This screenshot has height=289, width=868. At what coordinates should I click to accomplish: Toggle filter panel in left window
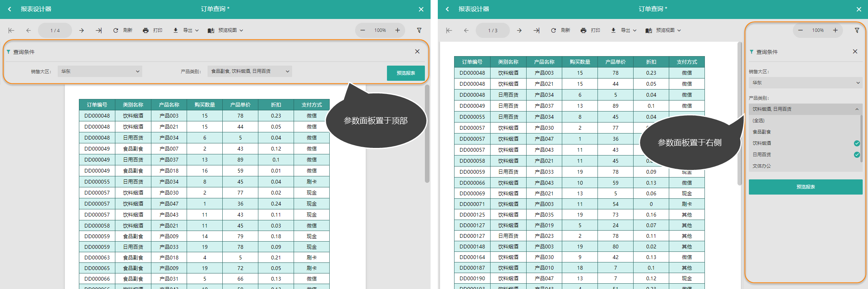[x=419, y=30]
